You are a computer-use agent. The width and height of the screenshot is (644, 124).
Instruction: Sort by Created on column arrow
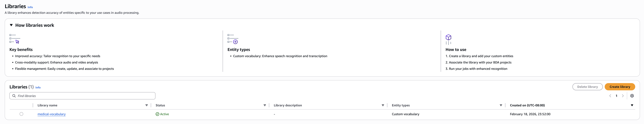tap(632, 105)
